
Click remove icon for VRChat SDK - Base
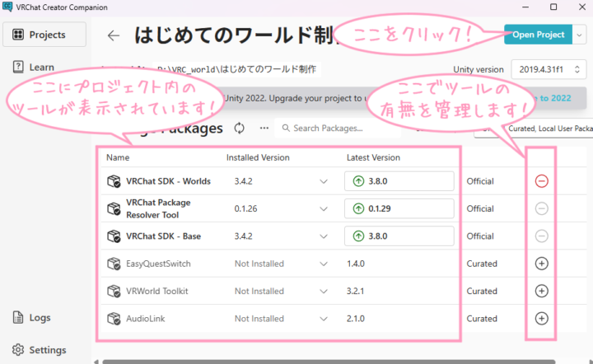[x=542, y=236]
